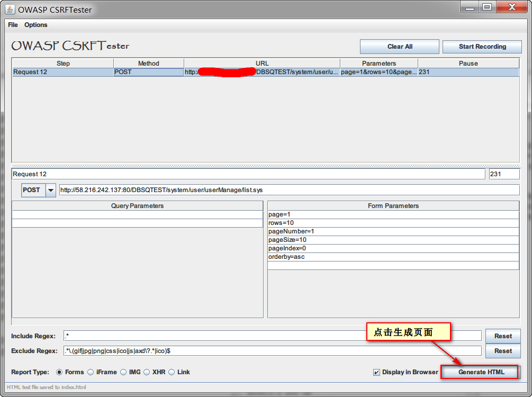The width and height of the screenshot is (532, 397).
Task: Click the 231 pause cell in table
Action: tap(468, 72)
